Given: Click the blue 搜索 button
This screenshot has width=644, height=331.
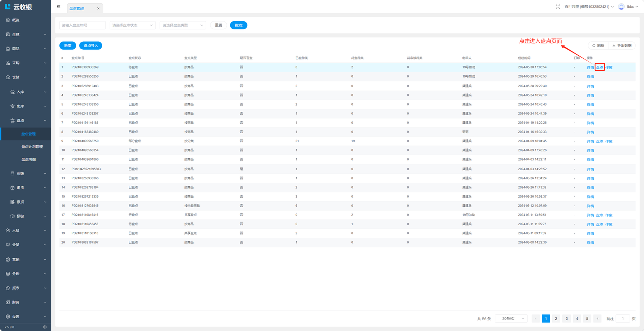Looking at the screenshot, I should pyautogui.click(x=238, y=25).
